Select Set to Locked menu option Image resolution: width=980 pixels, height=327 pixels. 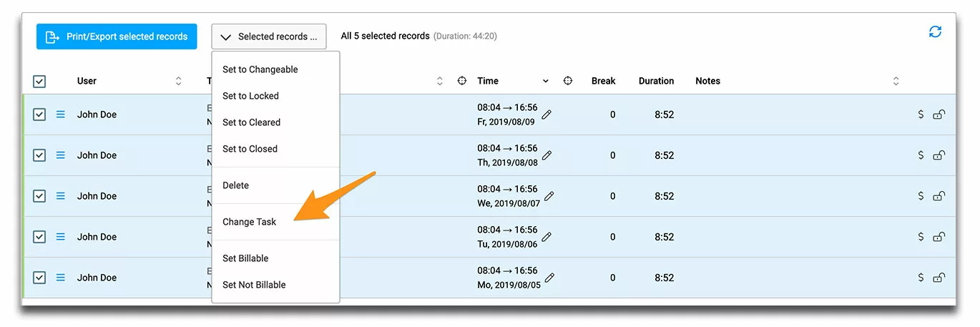(x=250, y=96)
